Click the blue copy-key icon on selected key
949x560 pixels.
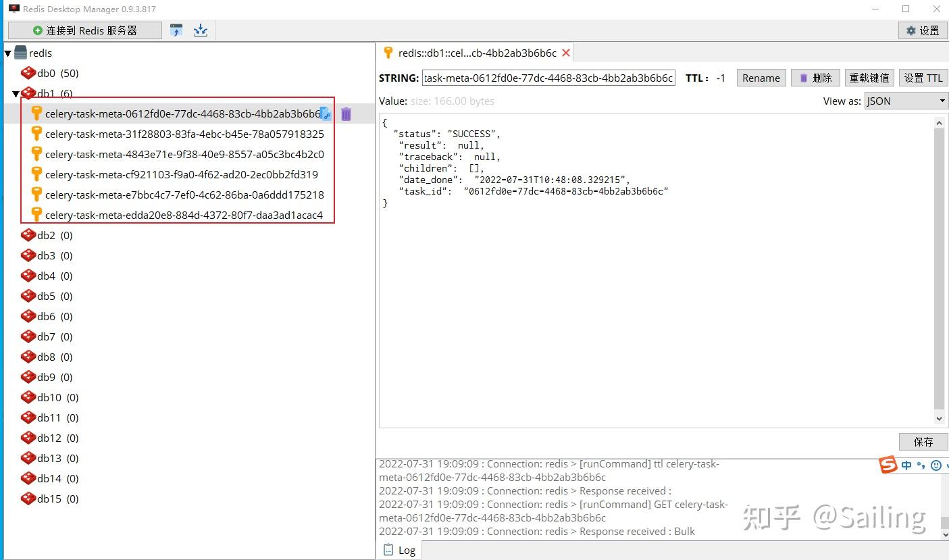(x=326, y=114)
